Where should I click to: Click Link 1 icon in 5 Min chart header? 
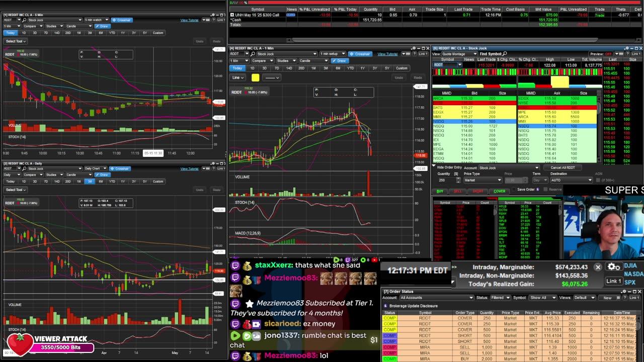coord(221,20)
